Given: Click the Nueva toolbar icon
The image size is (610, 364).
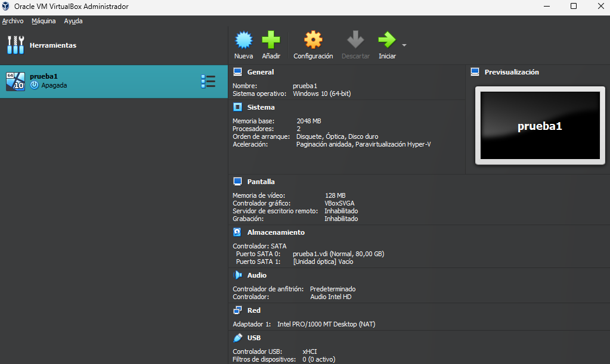Looking at the screenshot, I should point(243,40).
